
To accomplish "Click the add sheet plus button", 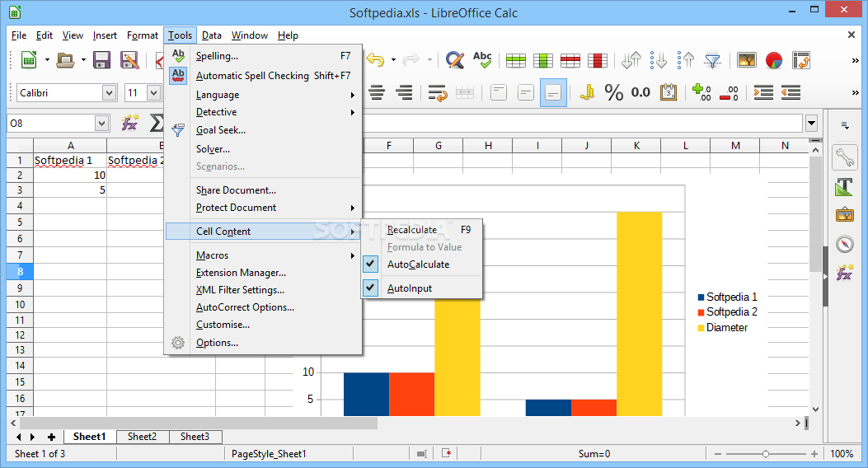I will point(51,437).
